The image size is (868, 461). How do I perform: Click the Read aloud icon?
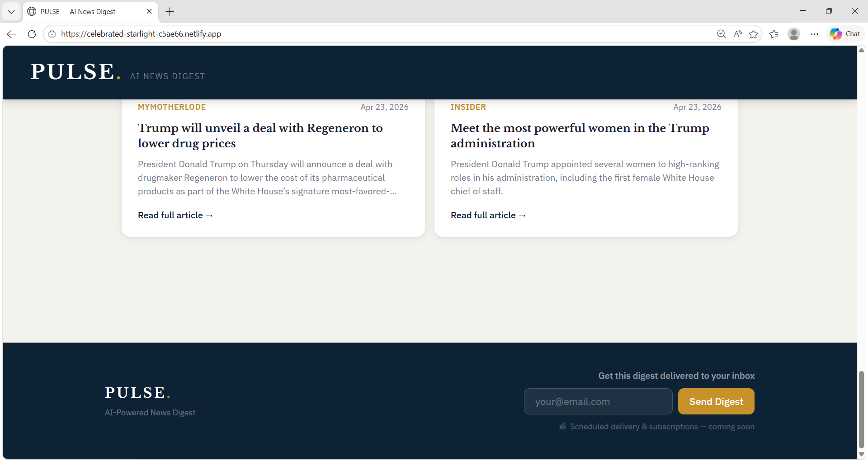pos(737,34)
